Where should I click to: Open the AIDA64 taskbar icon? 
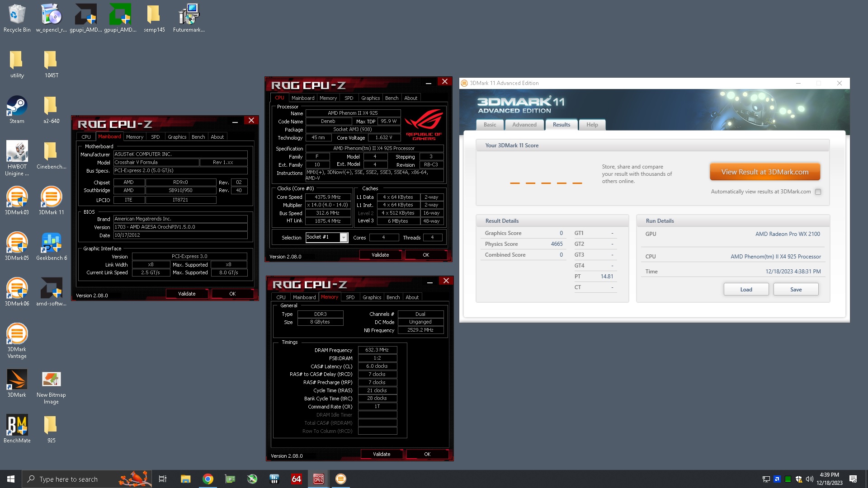[297, 479]
